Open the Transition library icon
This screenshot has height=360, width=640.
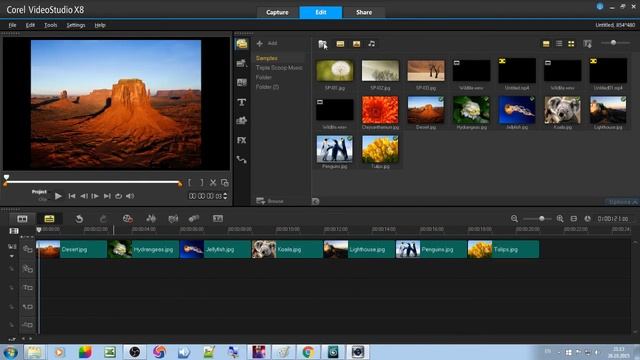(242, 82)
